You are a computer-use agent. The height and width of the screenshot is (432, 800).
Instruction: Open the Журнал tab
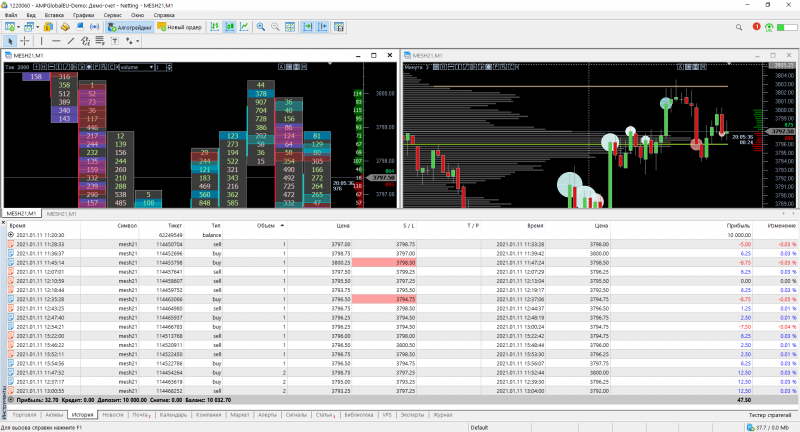pyautogui.click(x=442, y=415)
